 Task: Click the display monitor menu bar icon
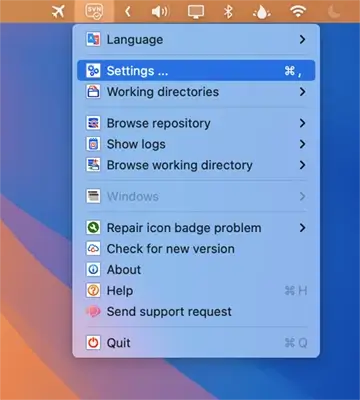coord(195,12)
